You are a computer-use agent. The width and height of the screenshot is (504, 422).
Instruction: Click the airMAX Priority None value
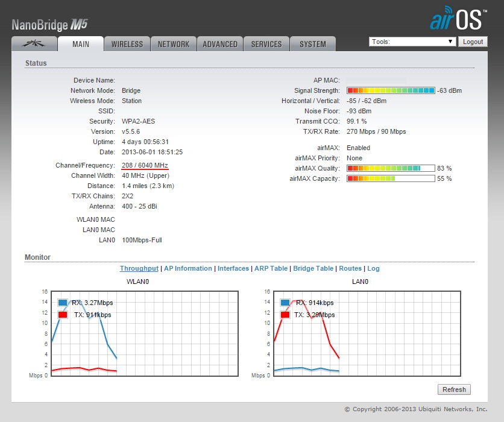(x=354, y=158)
